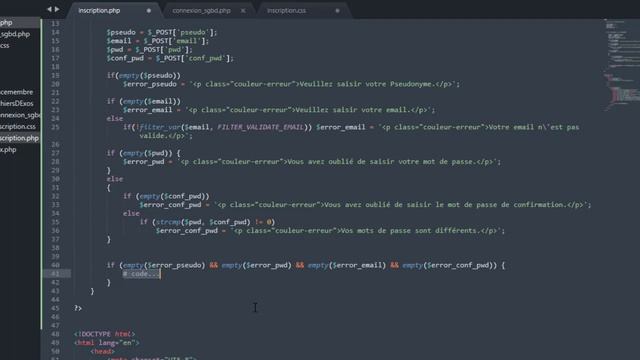Open _sgbd.php in sidebar open files
The image size is (640, 360).
15,34
